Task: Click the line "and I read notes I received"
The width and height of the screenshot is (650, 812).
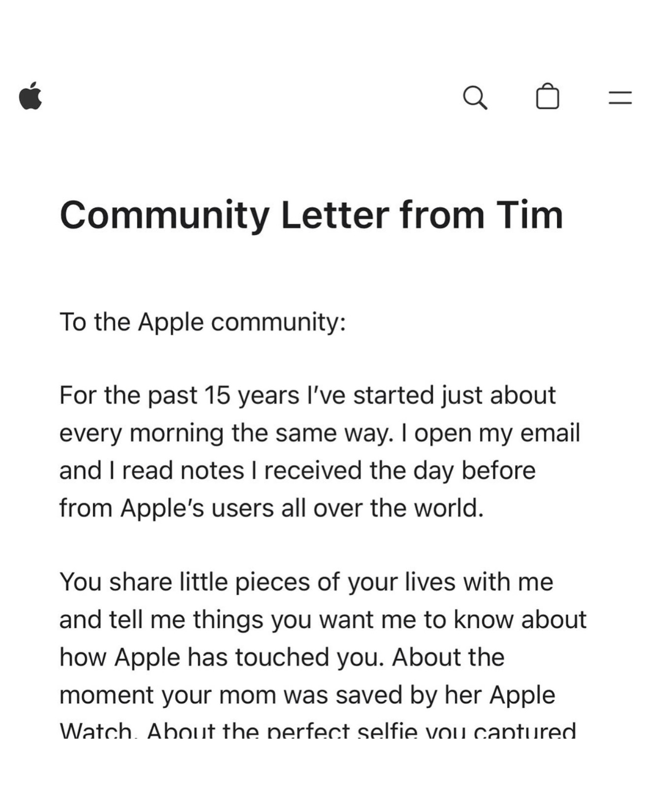Action: click(x=297, y=470)
